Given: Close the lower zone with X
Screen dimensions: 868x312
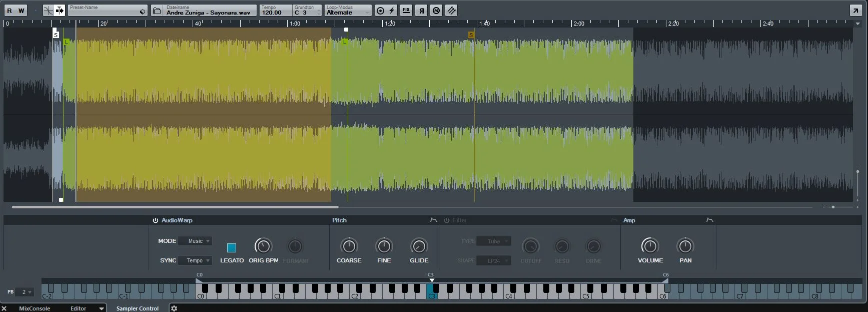Looking at the screenshot, I should tap(4, 308).
